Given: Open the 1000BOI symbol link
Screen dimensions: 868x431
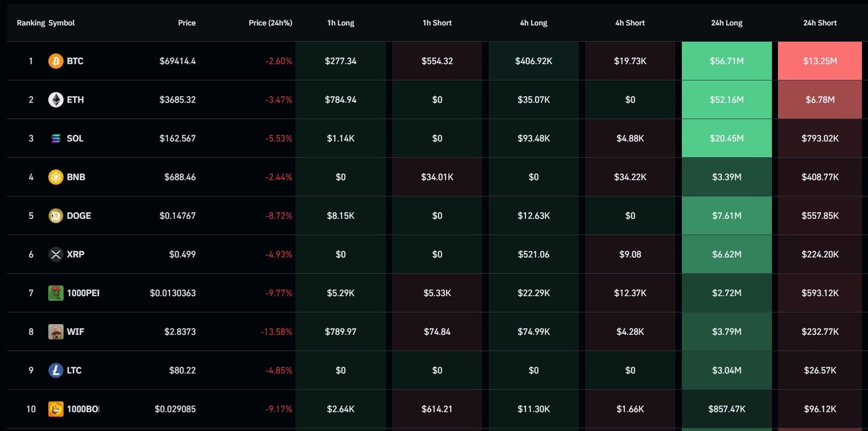Looking at the screenshot, I should coord(83,409).
